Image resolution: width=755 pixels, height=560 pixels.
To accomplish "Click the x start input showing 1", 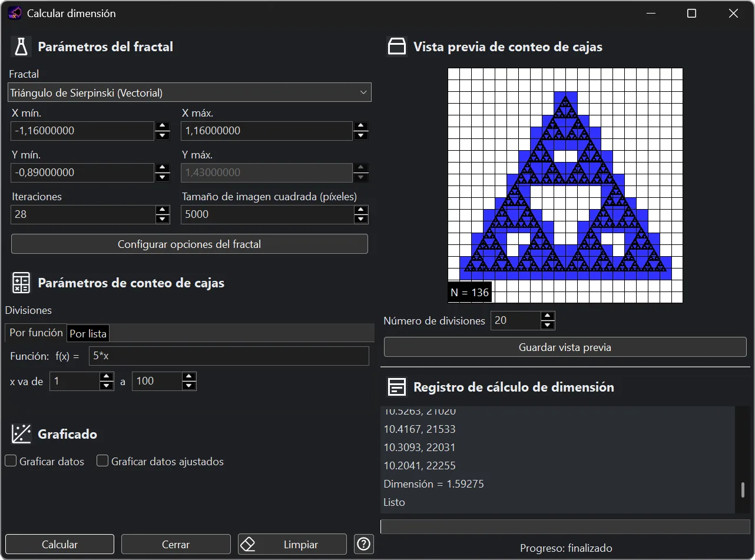I will click(75, 381).
